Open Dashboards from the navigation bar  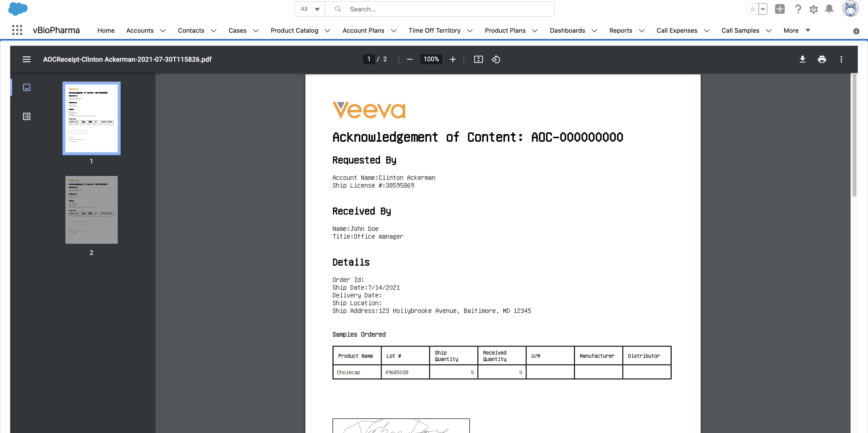(x=567, y=30)
